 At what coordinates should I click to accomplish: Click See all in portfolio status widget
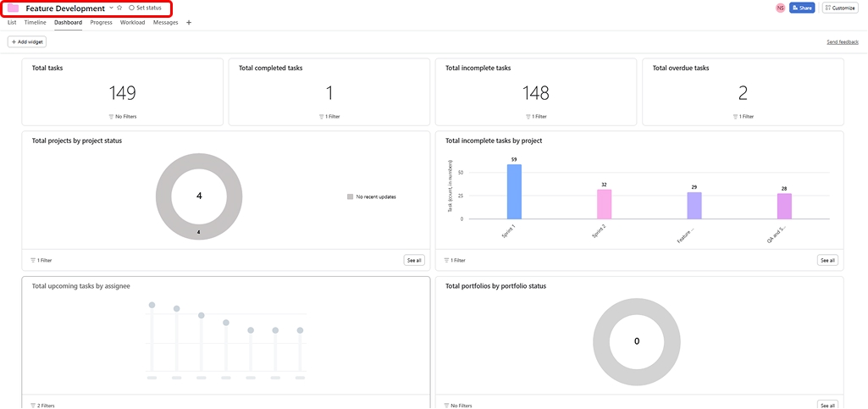827,405
